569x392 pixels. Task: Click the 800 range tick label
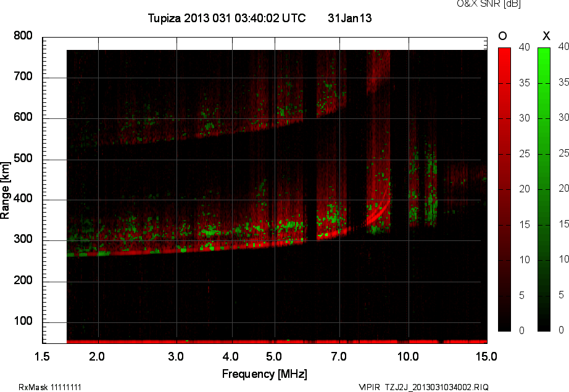pos(23,36)
